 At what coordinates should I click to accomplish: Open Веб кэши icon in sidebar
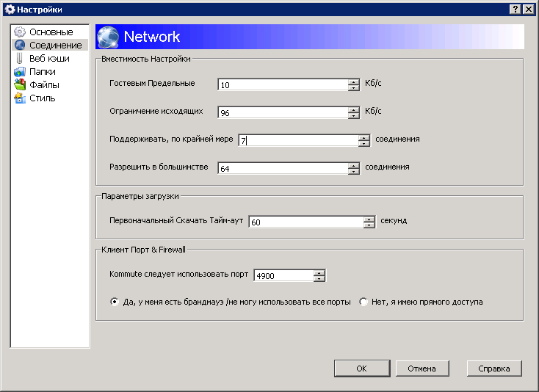pos(20,59)
